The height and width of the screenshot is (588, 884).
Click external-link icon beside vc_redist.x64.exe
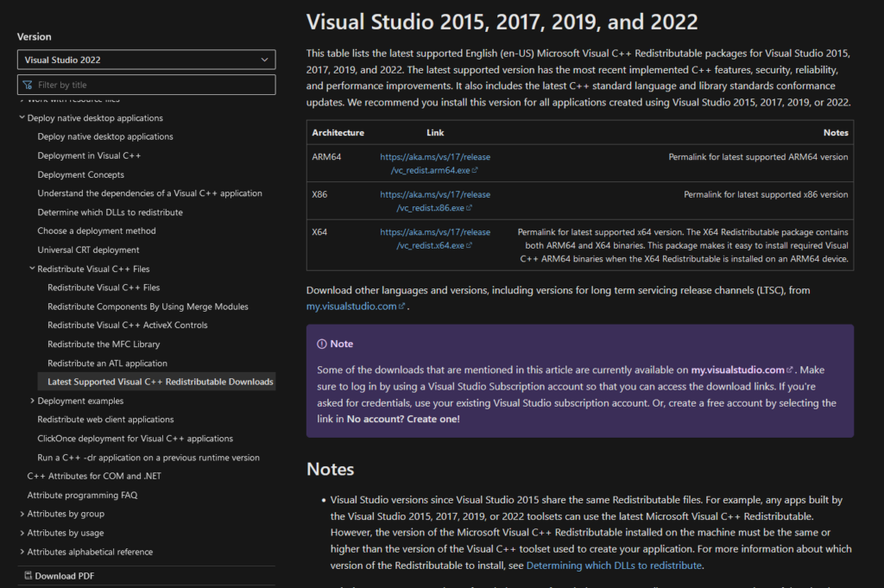[469, 246]
